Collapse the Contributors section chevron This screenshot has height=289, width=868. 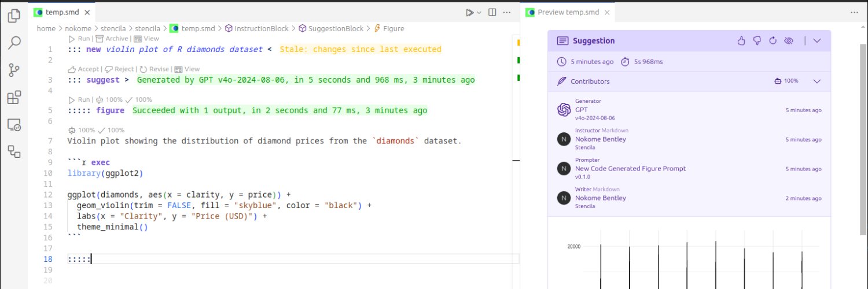tap(817, 81)
